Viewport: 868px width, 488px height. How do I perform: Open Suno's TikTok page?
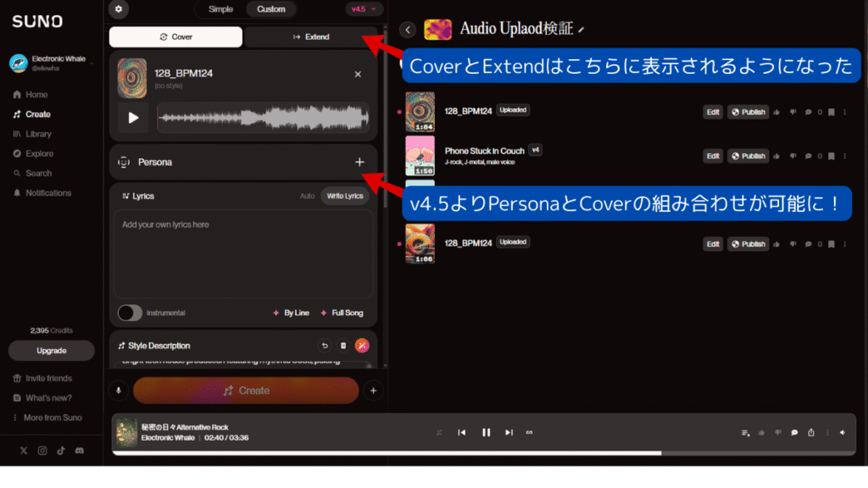(x=61, y=451)
